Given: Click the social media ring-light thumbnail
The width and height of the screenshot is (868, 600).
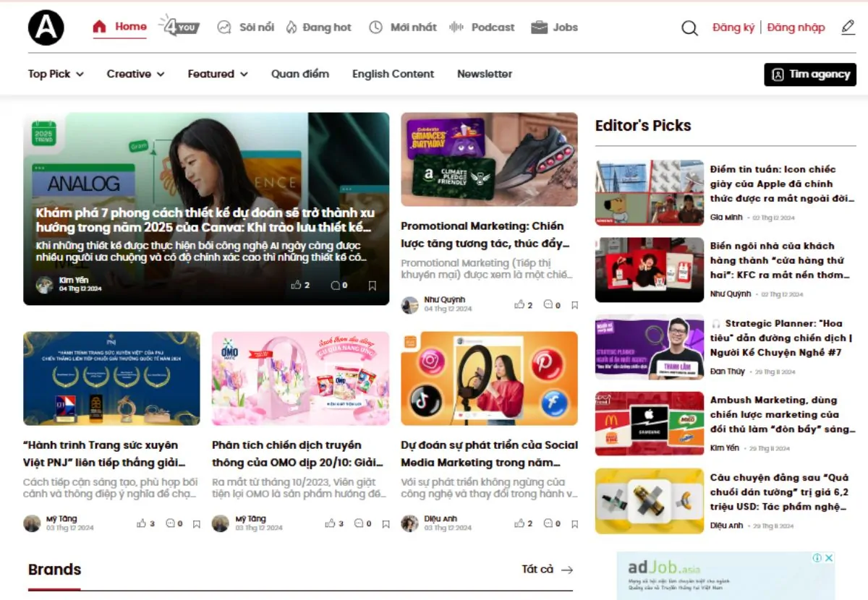Looking at the screenshot, I should click(489, 379).
